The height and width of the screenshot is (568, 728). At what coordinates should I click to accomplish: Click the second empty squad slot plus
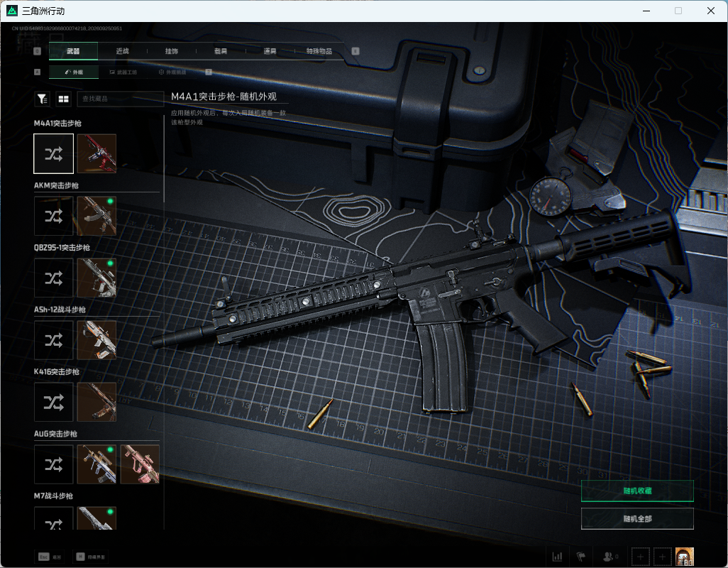click(x=663, y=557)
